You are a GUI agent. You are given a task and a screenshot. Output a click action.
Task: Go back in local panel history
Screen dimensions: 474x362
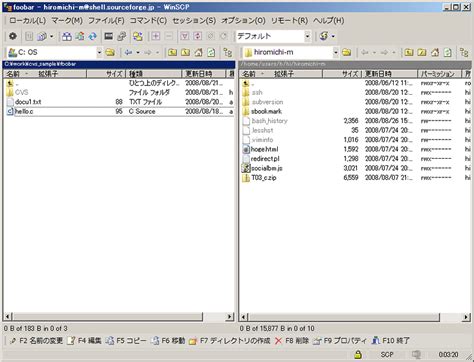coord(128,52)
